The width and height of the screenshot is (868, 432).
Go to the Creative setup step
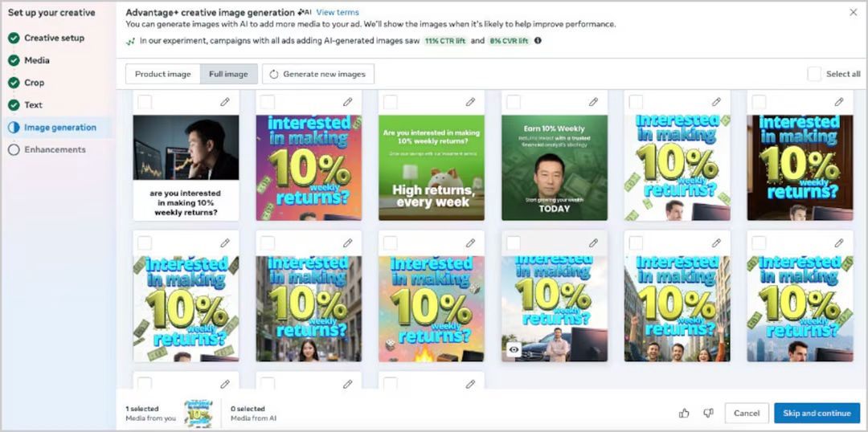point(55,39)
